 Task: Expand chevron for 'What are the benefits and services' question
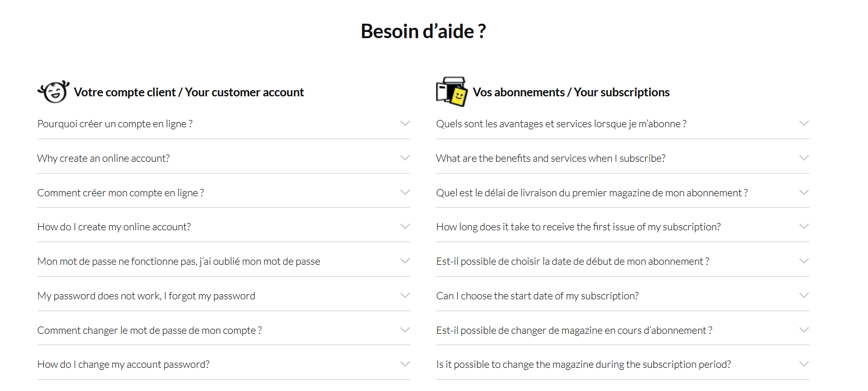(804, 158)
